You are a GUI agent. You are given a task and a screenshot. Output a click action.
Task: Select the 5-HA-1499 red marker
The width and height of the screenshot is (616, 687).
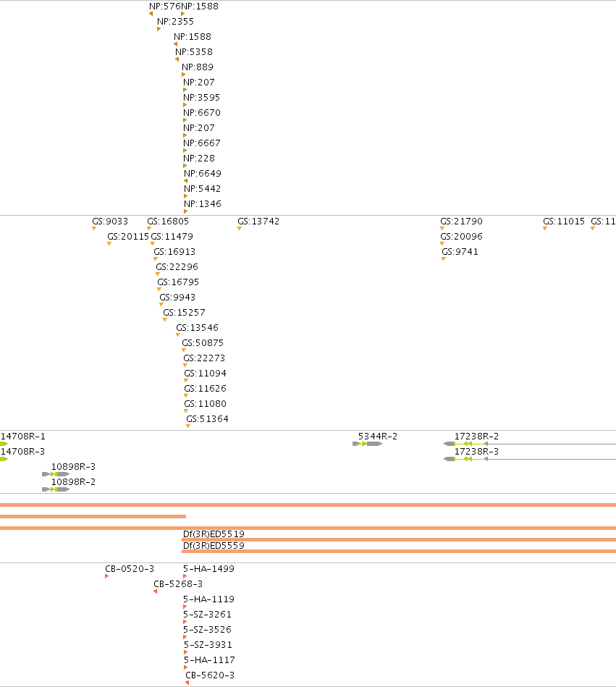click(x=185, y=576)
